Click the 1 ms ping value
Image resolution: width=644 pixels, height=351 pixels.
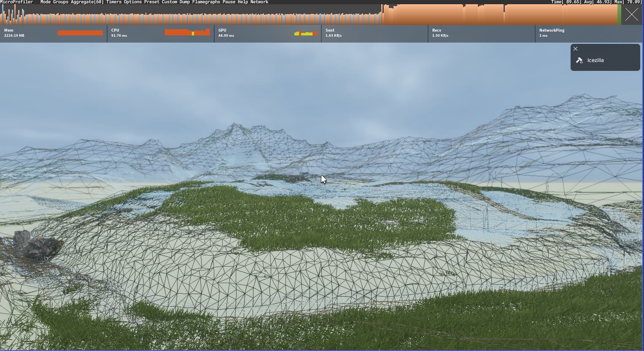[543, 36]
